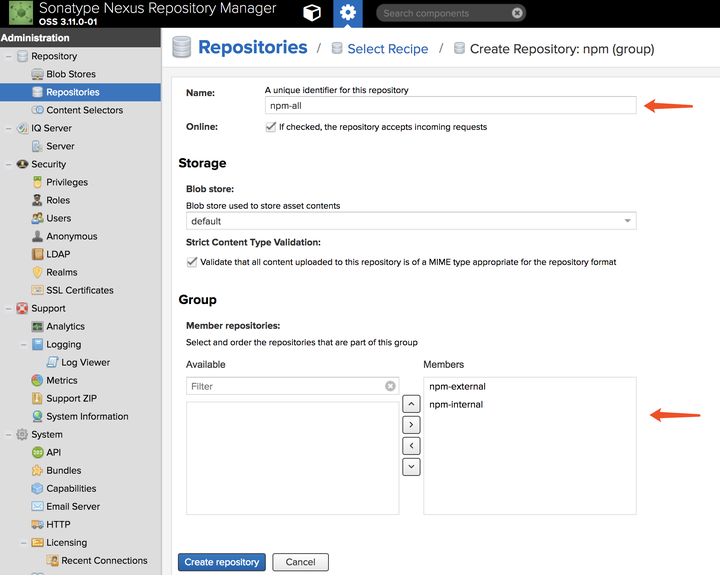The image size is (720, 575).
Task: Open the Browse cube icon in header
Action: tap(312, 13)
